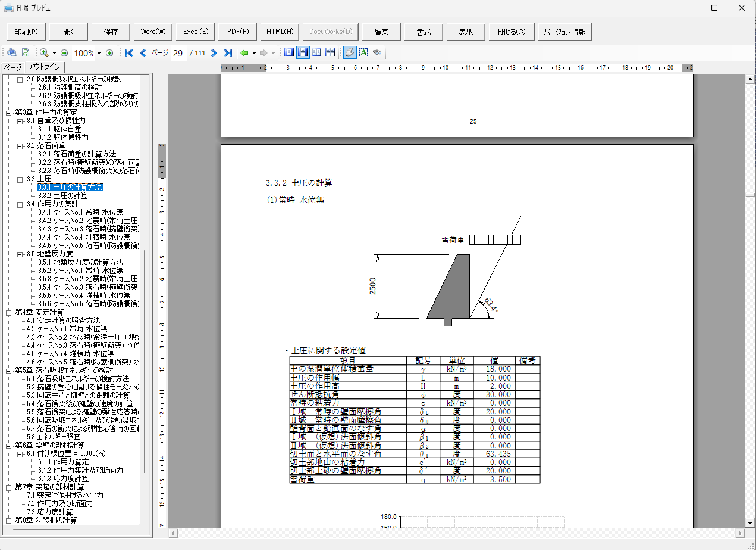Click the zoom in plus icon
Image resolution: width=756 pixels, height=550 pixels.
click(x=109, y=53)
